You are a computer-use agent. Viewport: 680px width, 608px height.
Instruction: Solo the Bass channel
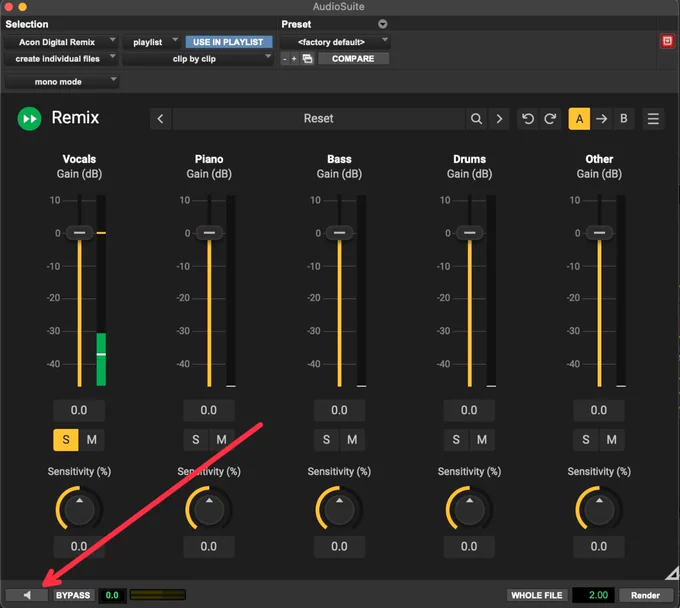(326, 440)
